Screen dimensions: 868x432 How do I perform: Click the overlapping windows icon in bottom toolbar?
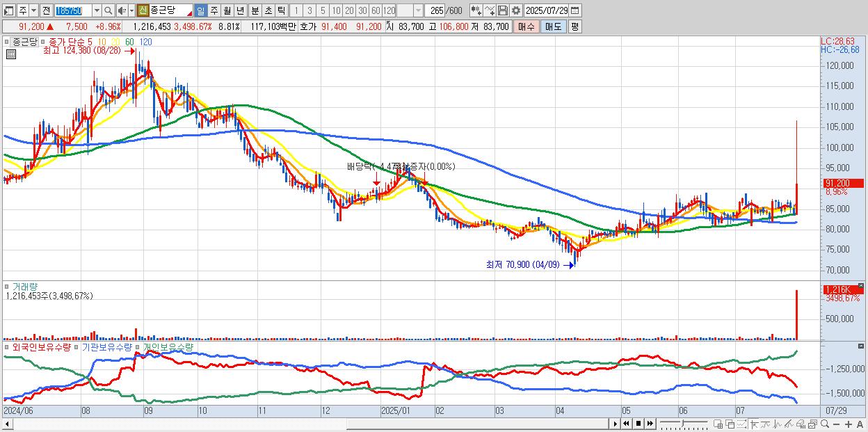point(730,424)
